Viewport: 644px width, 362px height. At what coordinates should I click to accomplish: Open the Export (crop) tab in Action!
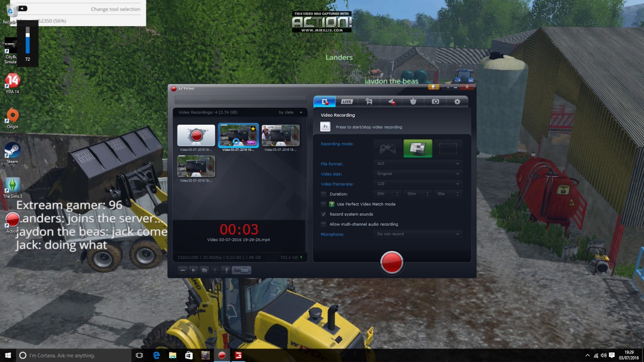click(x=369, y=102)
